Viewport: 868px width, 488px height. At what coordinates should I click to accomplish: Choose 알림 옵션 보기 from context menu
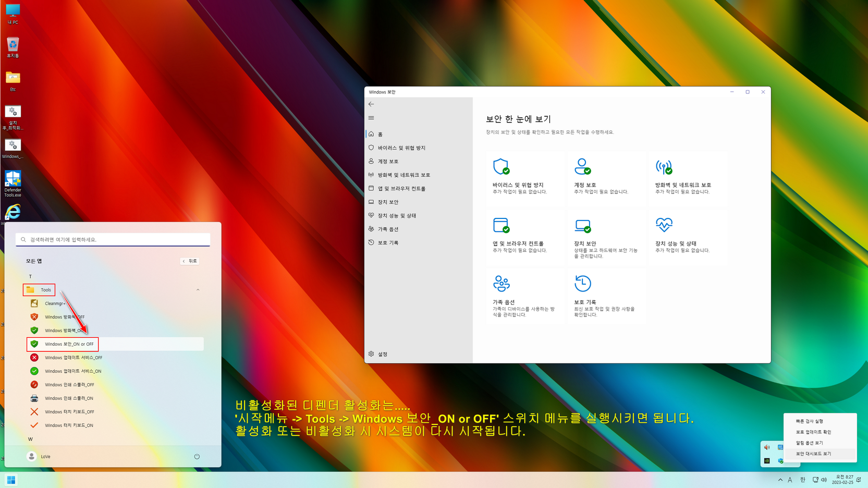coord(820,443)
